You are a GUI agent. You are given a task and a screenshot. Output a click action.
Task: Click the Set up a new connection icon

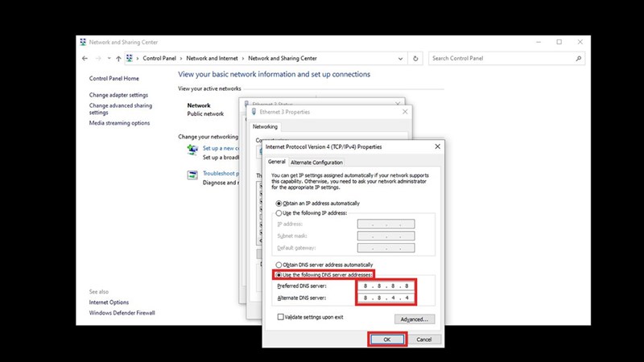(192, 150)
